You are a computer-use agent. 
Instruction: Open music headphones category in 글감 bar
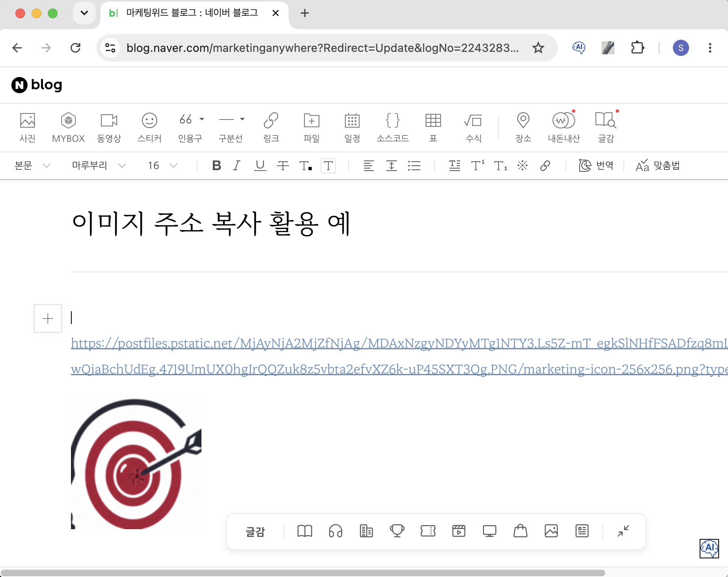[336, 531]
